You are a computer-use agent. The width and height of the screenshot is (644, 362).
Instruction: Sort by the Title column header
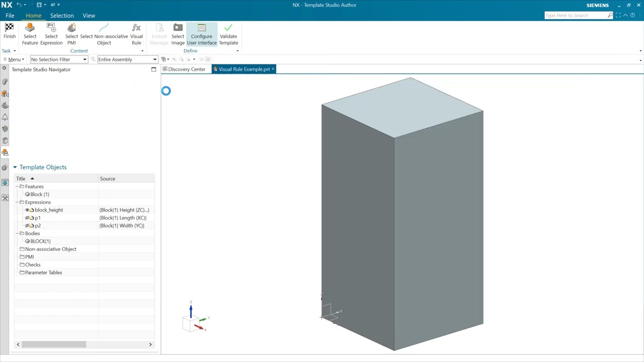tap(56, 178)
